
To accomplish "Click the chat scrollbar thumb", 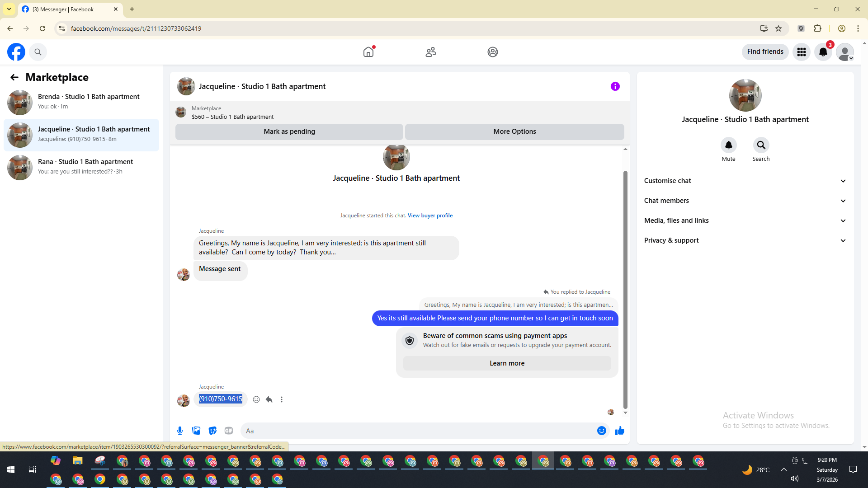I will 625,289.
